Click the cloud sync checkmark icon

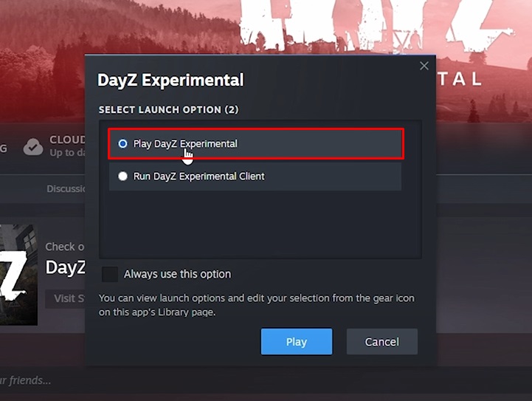click(x=33, y=147)
